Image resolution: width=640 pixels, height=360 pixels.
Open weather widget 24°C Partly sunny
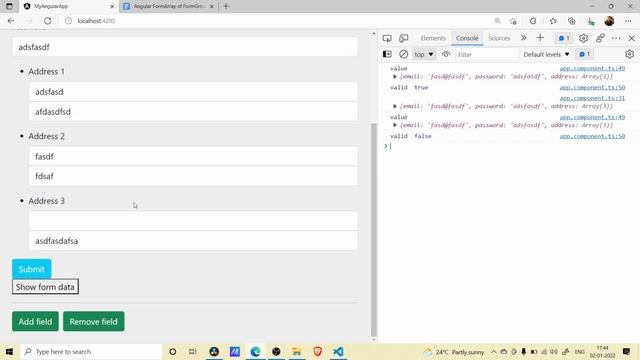[x=454, y=351]
